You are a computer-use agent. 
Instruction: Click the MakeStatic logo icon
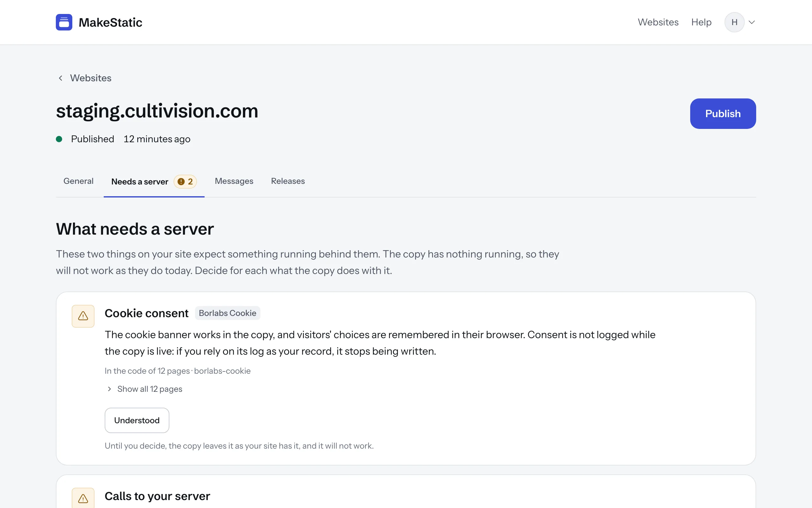pyautogui.click(x=64, y=22)
